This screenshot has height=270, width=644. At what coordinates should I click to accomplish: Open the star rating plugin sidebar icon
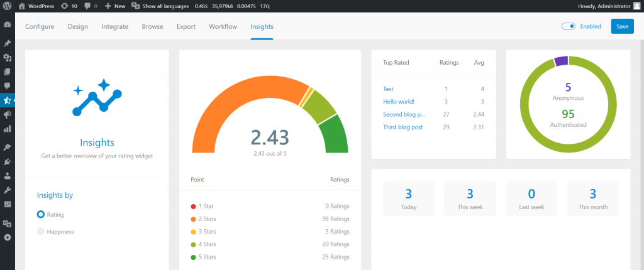click(7, 100)
